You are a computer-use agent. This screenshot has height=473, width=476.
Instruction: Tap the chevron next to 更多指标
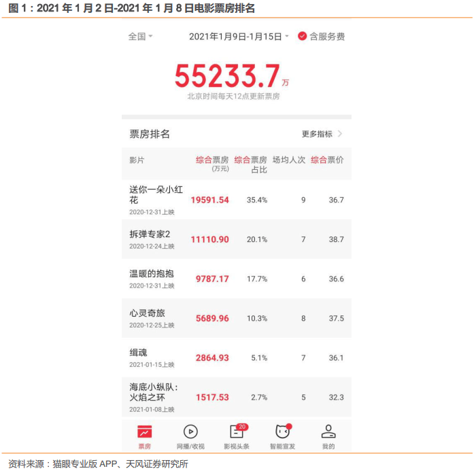[x=340, y=134]
